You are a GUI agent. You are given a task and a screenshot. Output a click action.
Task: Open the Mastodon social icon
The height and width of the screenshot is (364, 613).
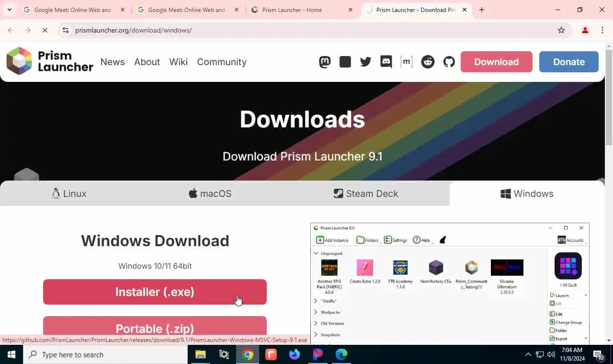[325, 62]
